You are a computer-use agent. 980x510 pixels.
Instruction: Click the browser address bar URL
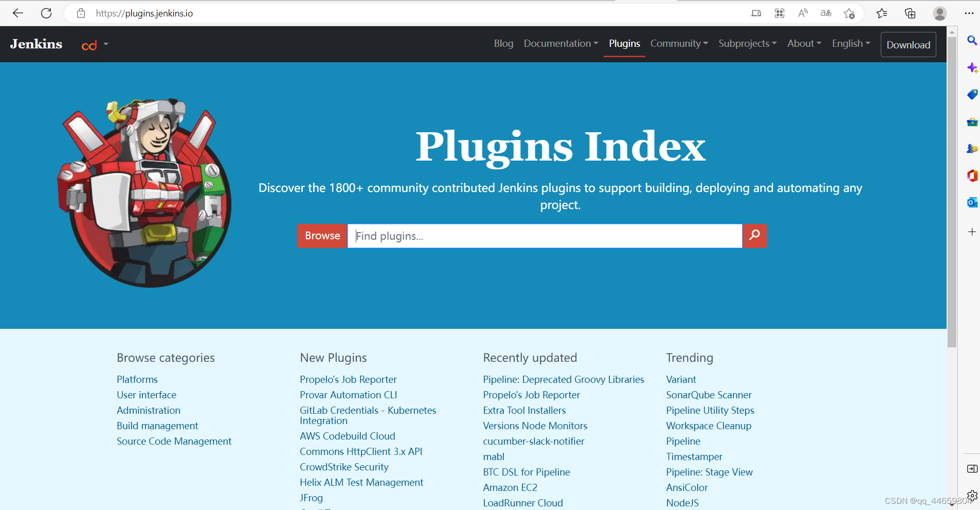[144, 13]
